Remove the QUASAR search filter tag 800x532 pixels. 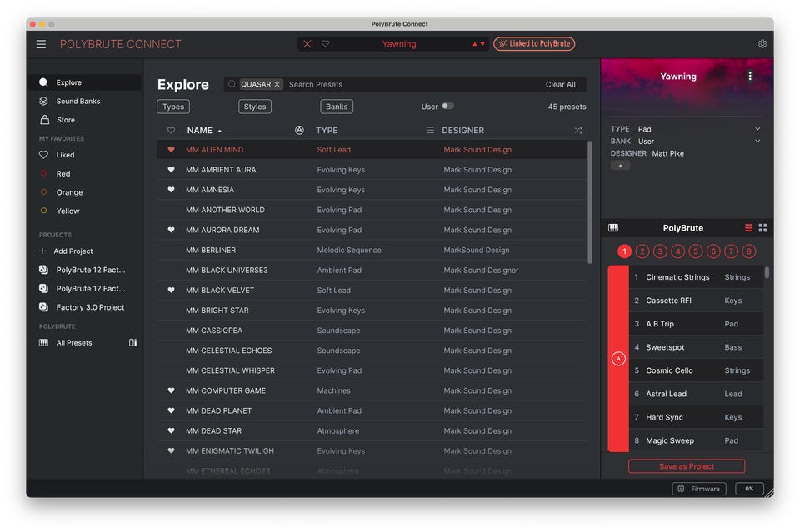click(x=277, y=85)
